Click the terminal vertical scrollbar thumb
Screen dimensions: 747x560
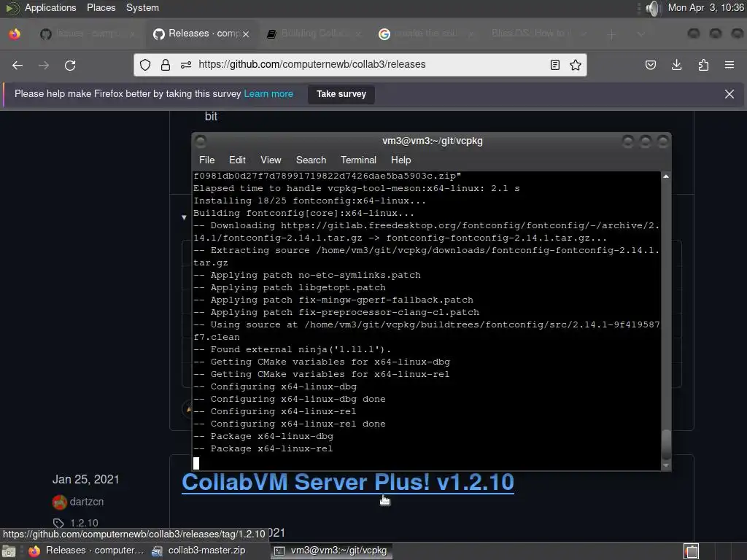(x=666, y=446)
